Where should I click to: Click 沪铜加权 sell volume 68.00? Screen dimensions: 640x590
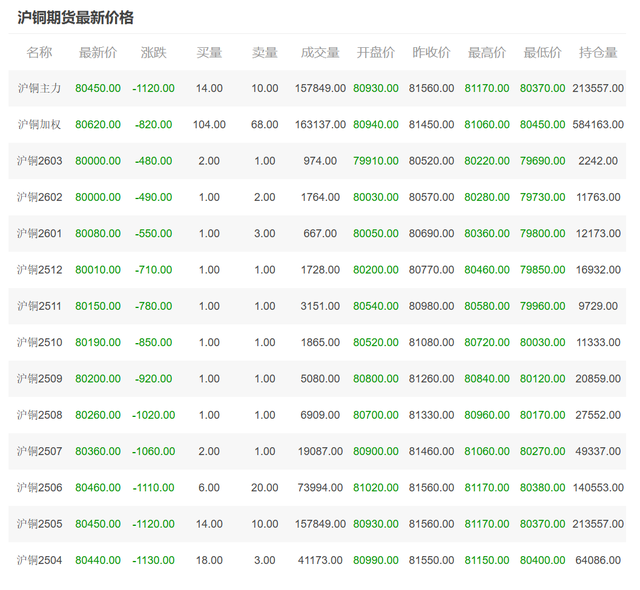click(x=264, y=124)
